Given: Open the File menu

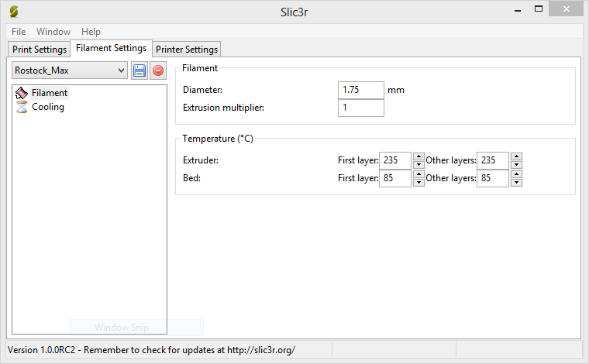Looking at the screenshot, I should pyautogui.click(x=19, y=32).
